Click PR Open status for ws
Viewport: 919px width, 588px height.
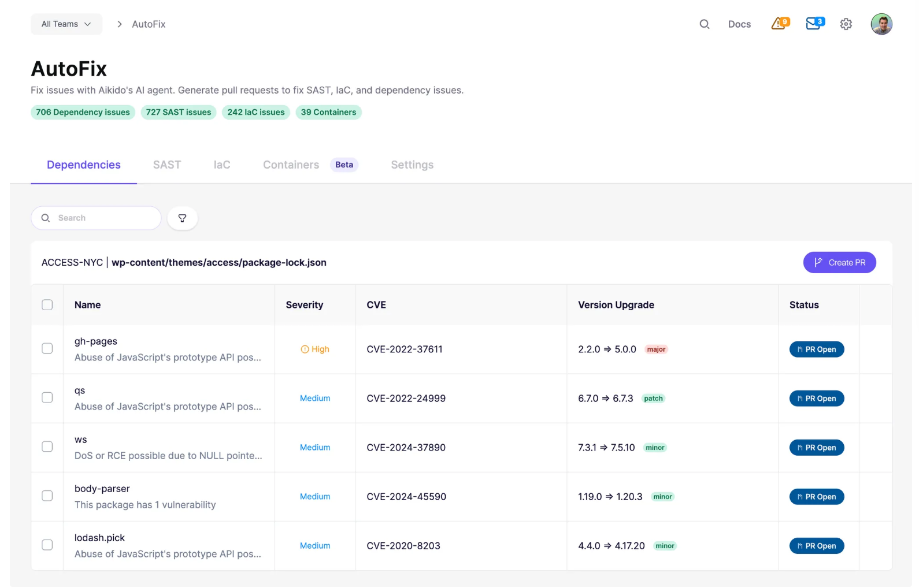[x=817, y=448]
